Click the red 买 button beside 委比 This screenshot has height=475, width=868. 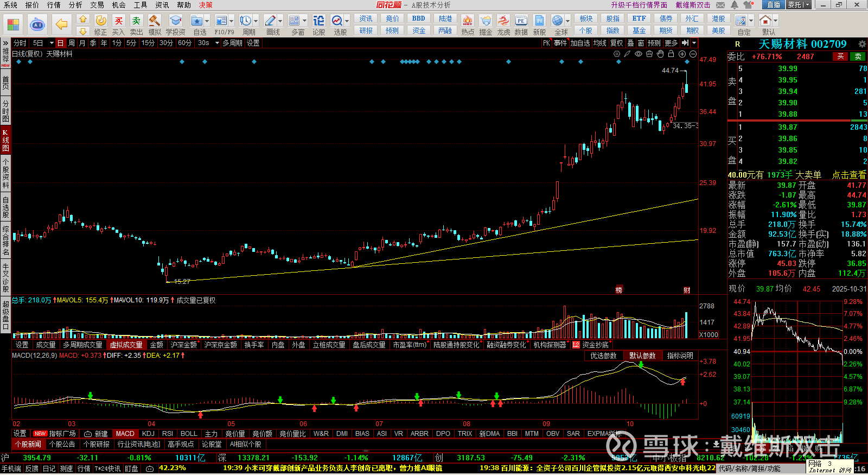(840, 56)
